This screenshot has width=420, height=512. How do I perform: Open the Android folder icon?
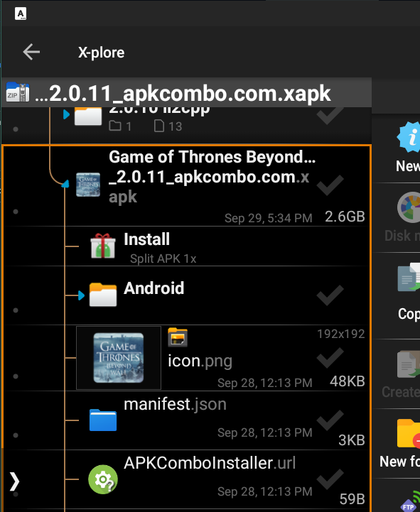point(103,295)
